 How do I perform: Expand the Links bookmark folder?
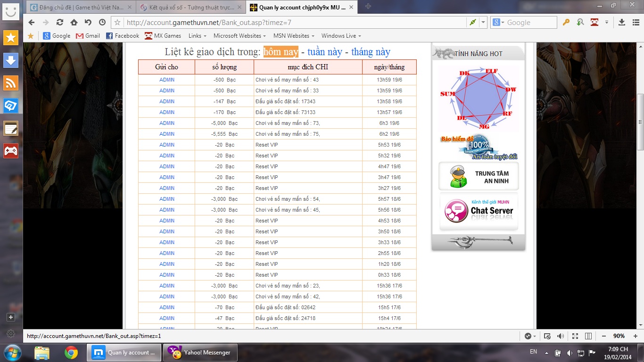click(x=197, y=36)
